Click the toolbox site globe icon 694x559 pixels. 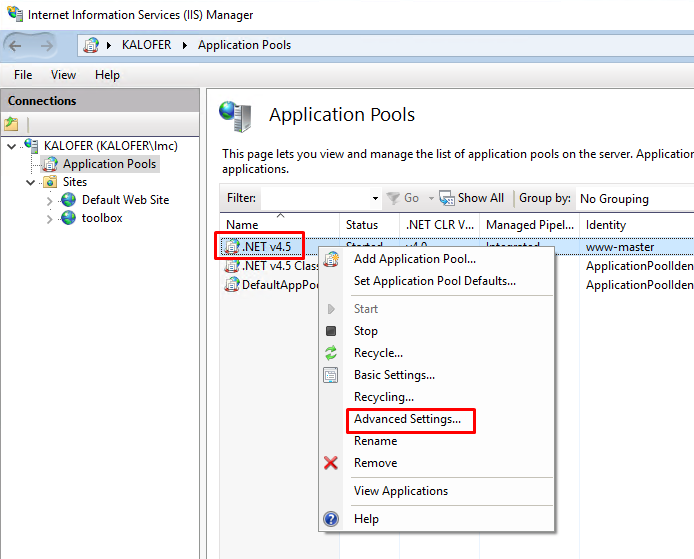click(69, 218)
